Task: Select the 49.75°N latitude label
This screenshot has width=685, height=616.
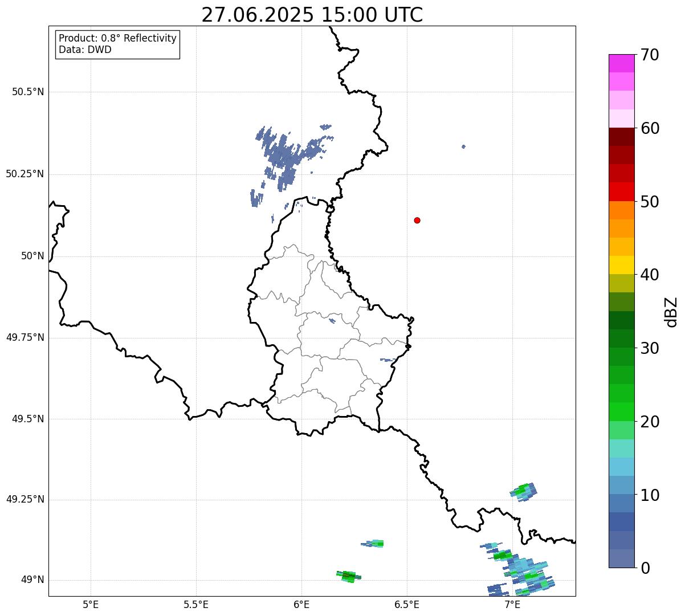Action: coord(25,337)
